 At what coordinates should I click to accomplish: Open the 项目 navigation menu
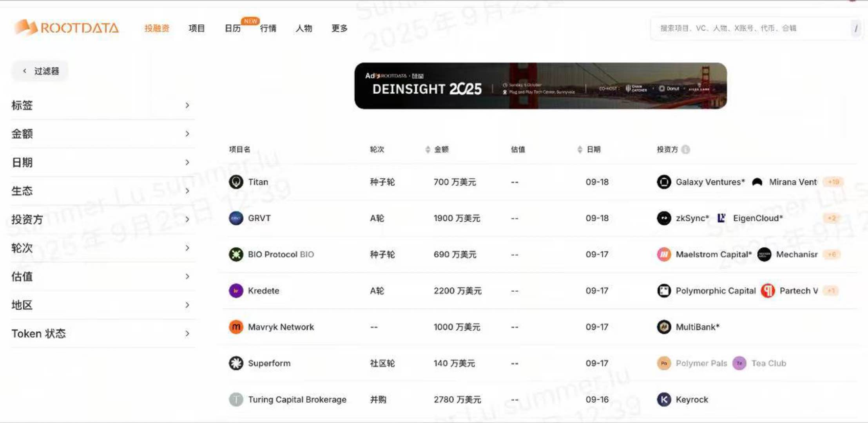(x=196, y=28)
